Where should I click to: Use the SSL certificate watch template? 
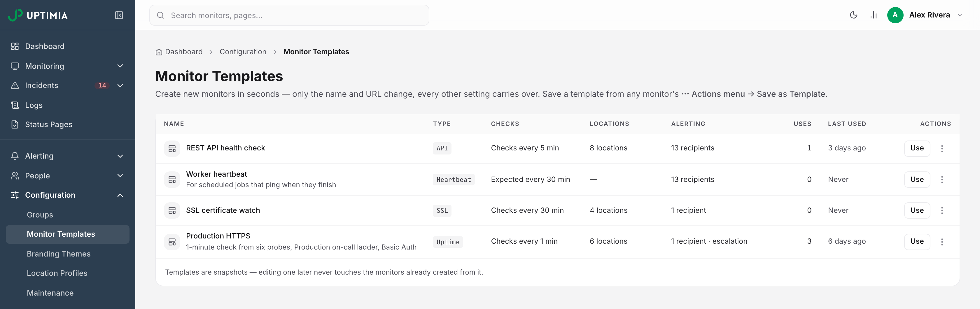pos(917,210)
